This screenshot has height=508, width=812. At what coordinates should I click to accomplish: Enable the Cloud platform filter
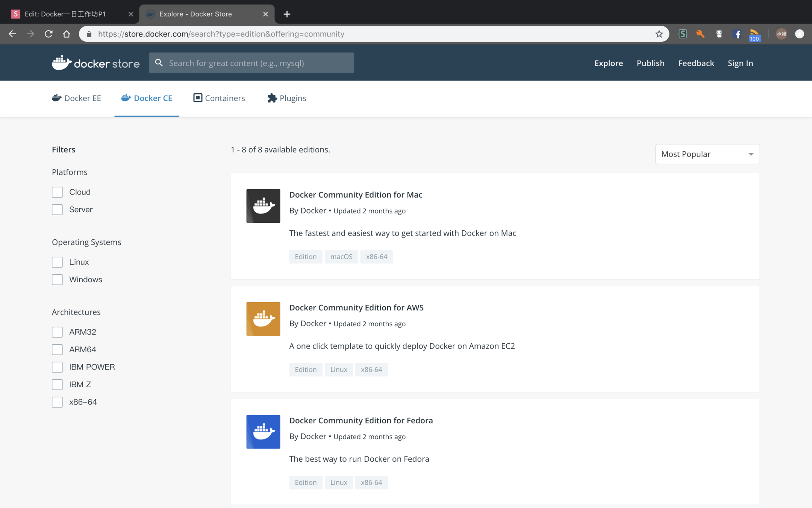(x=57, y=192)
